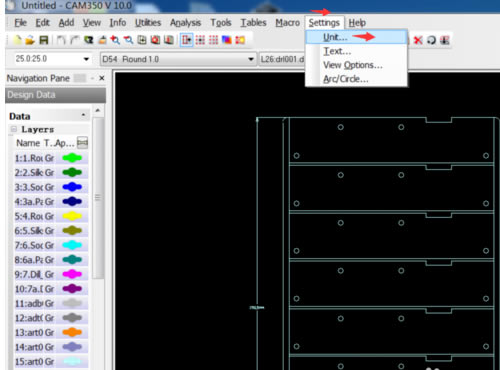Click bright green swatch of layer 1:1.Rou
This screenshot has height=370, width=500.
pyautogui.click(x=72, y=158)
